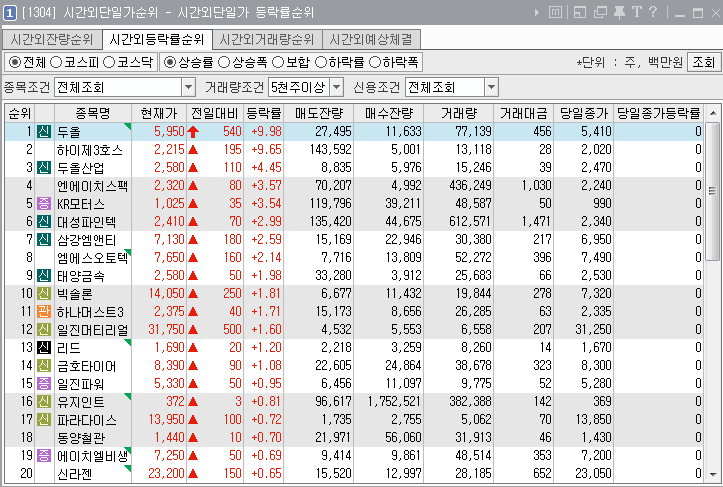Click the 증 badge beside KR모터스
Screen dimensions: 723x487
click(x=44, y=203)
